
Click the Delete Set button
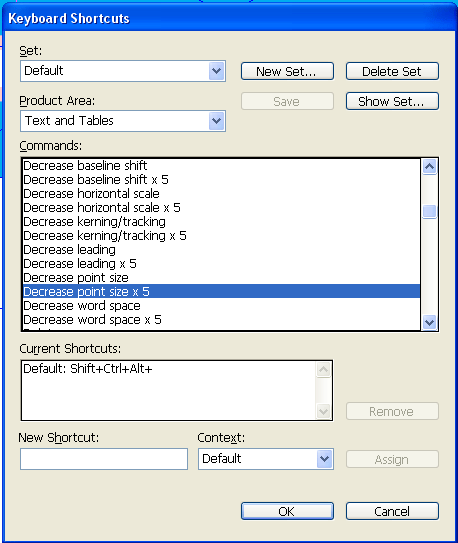click(392, 71)
